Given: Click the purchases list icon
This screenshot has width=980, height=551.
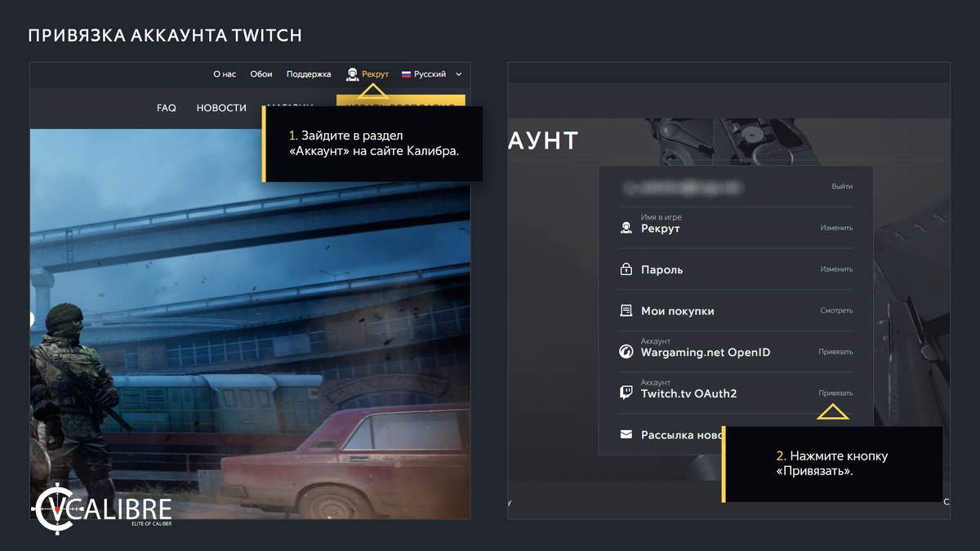Looking at the screenshot, I should tap(626, 310).
